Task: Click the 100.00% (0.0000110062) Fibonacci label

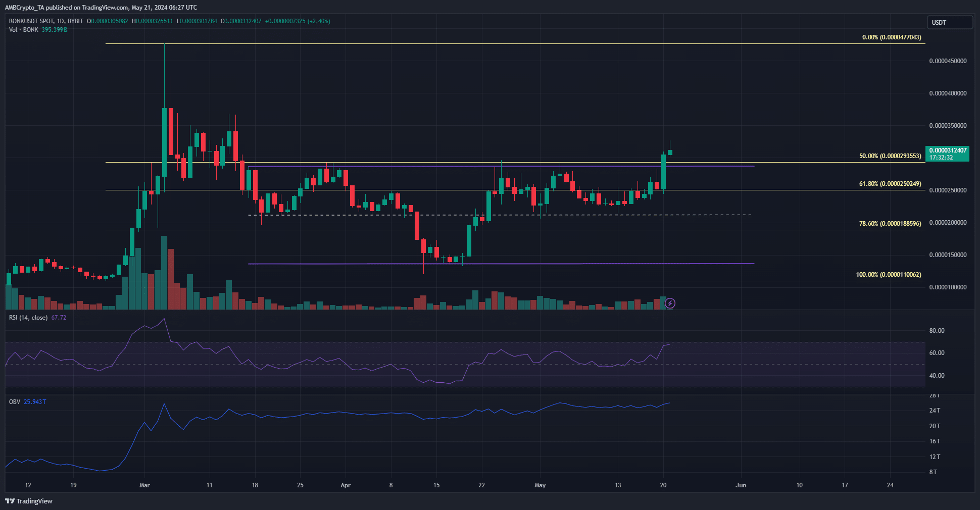Action: coord(889,275)
